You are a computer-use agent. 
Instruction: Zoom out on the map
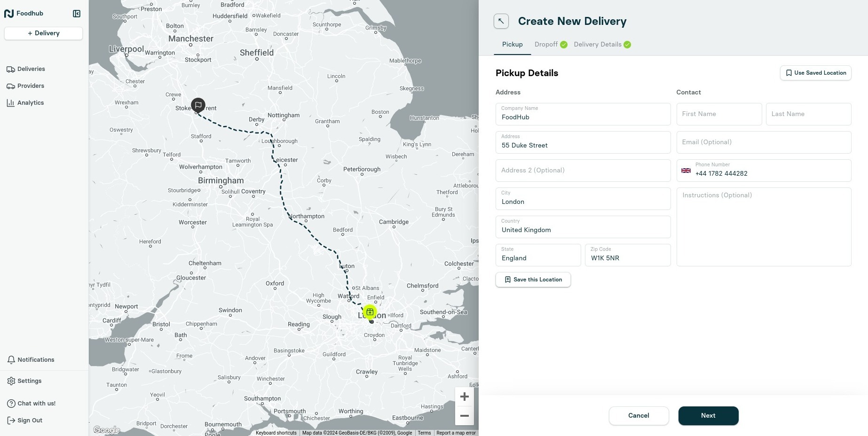[x=464, y=416]
